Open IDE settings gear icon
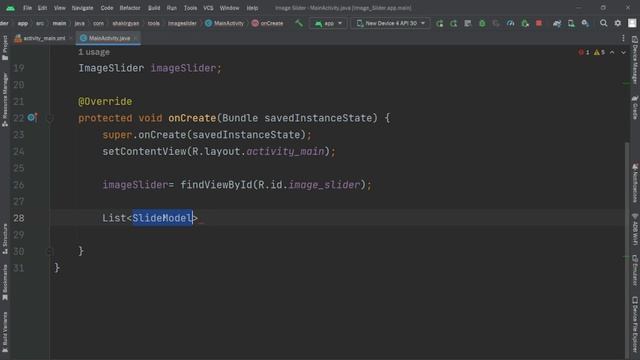640x360 pixels. point(618,23)
